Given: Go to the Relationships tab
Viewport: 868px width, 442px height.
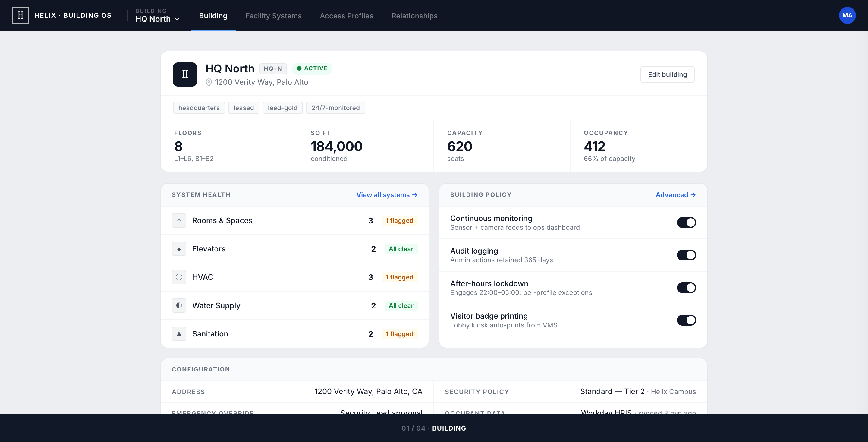Looking at the screenshot, I should 414,16.
